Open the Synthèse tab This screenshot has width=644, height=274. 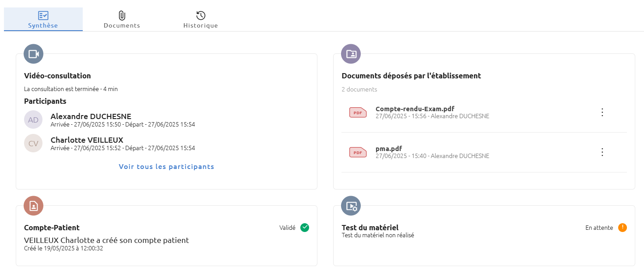pos(43,19)
